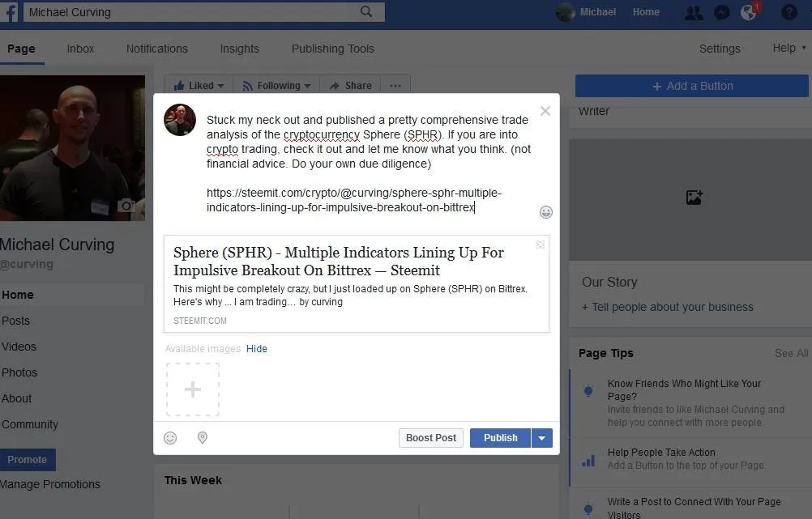Open the Insights tab

(x=239, y=49)
